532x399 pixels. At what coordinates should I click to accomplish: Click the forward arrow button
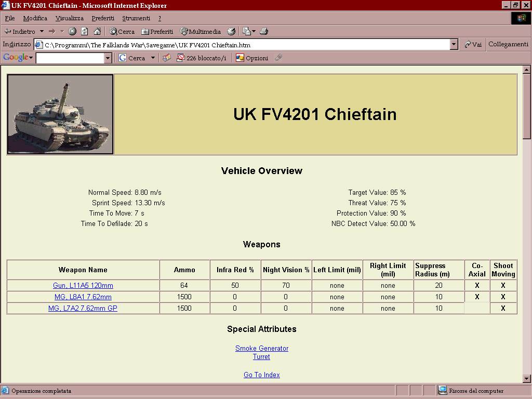(x=52, y=32)
